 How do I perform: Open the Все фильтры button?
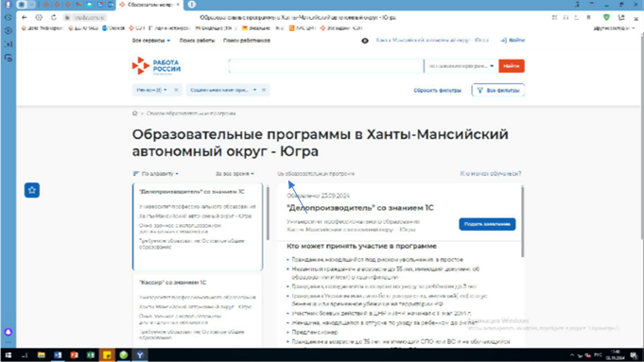tap(498, 91)
